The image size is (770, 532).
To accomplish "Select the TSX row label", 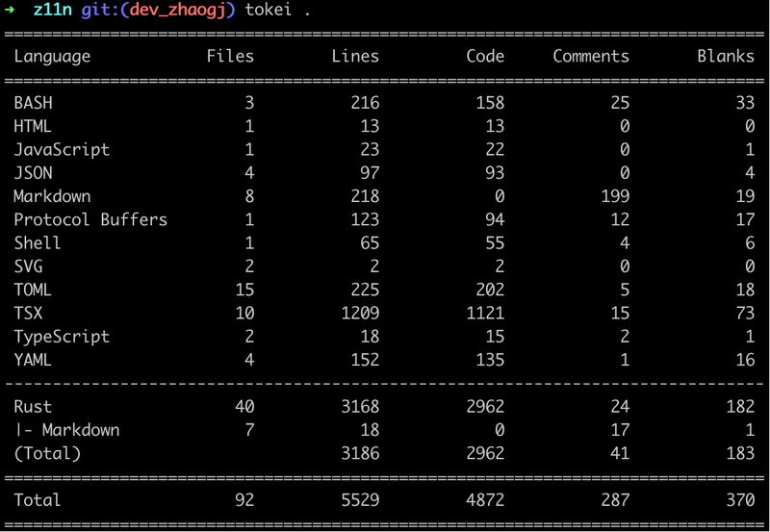I will click(x=28, y=313).
